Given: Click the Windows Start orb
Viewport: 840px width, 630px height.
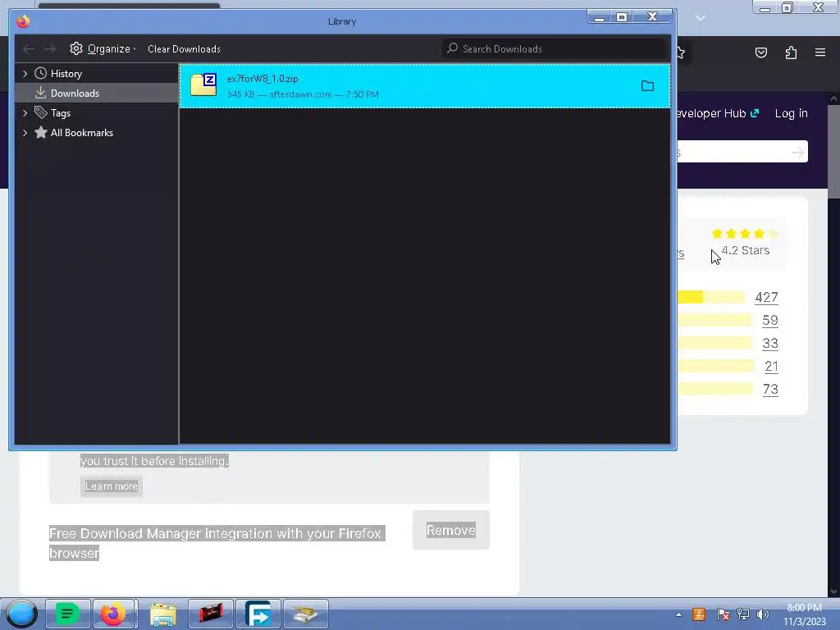Looking at the screenshot, I should (21, 614).
